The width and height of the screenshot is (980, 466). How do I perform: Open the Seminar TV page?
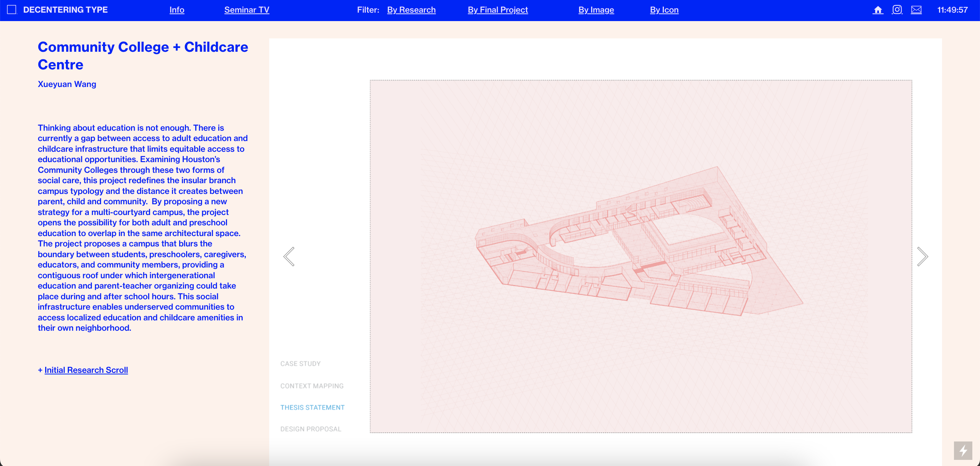247,10
